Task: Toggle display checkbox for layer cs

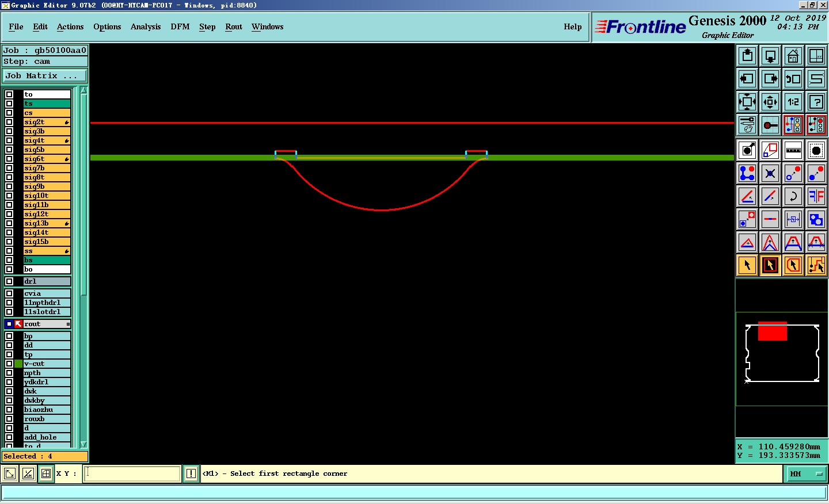Action: [9, 113]
